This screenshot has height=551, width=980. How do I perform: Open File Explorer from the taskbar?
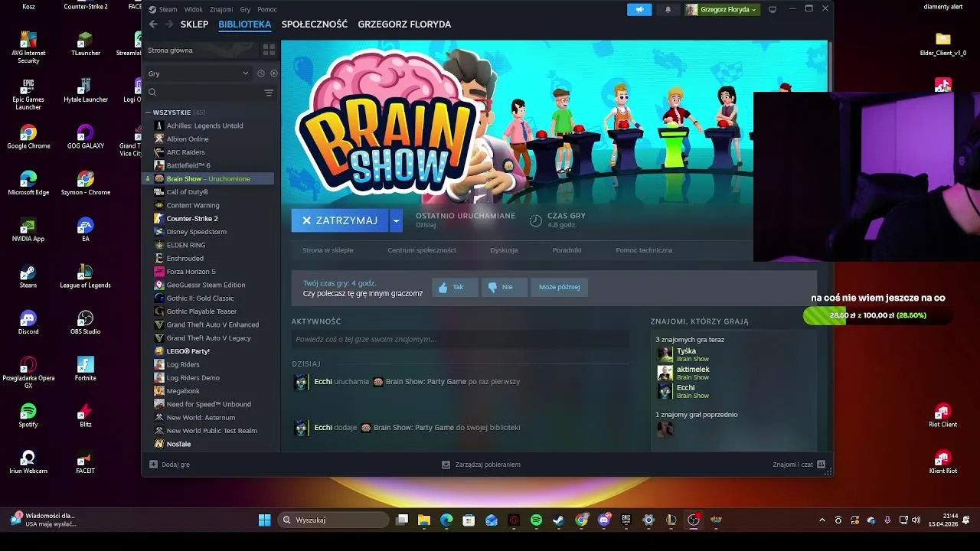click(x=423, y=520)
